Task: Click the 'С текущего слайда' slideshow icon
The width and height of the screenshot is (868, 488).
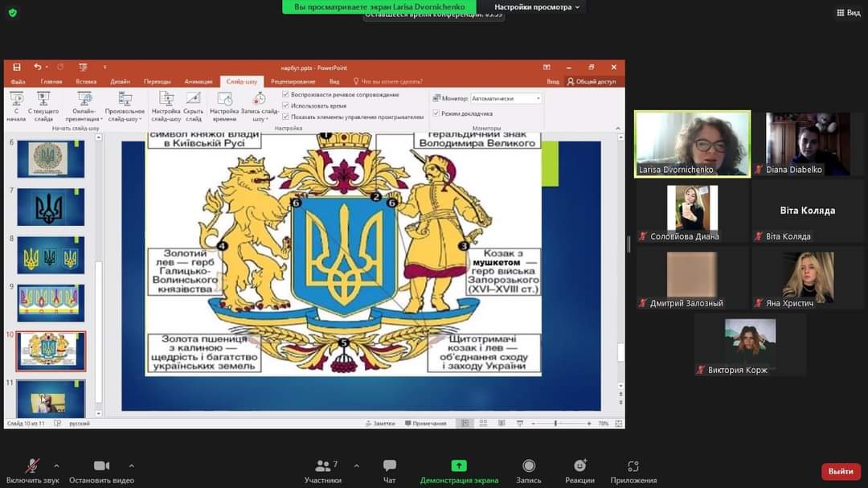Action: tap(43, 100)
